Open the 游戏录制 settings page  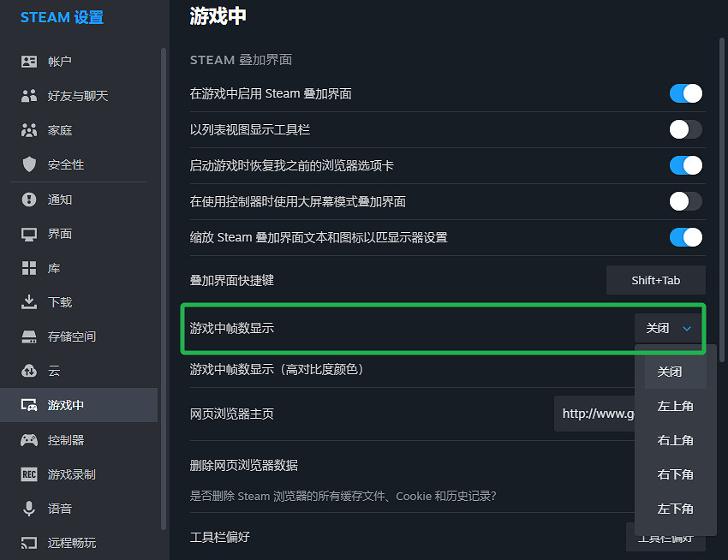[71, 474]
